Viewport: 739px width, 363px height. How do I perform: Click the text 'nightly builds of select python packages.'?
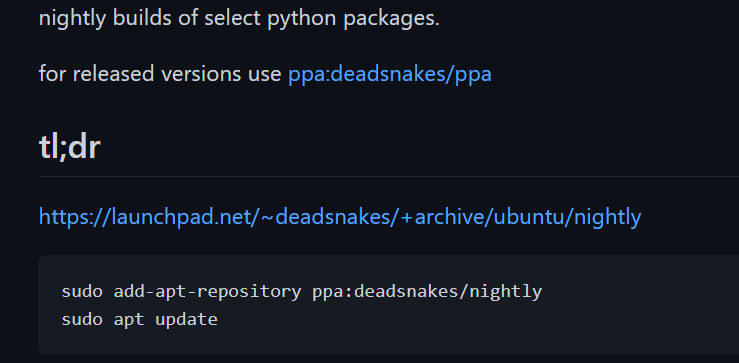click(239, 18)
